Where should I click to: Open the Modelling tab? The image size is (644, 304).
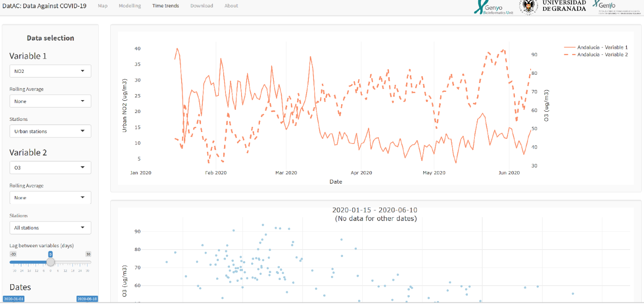tap(130, 6)
